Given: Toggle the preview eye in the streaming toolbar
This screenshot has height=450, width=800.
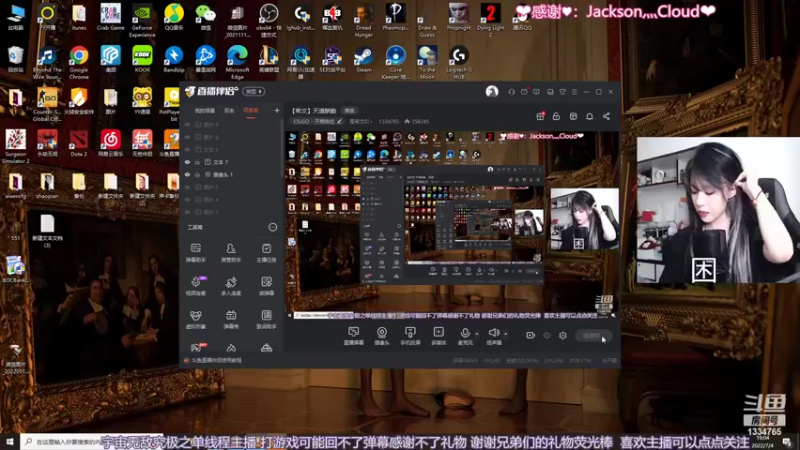Looking at the screenshot, I should click(x=547, y=335).
